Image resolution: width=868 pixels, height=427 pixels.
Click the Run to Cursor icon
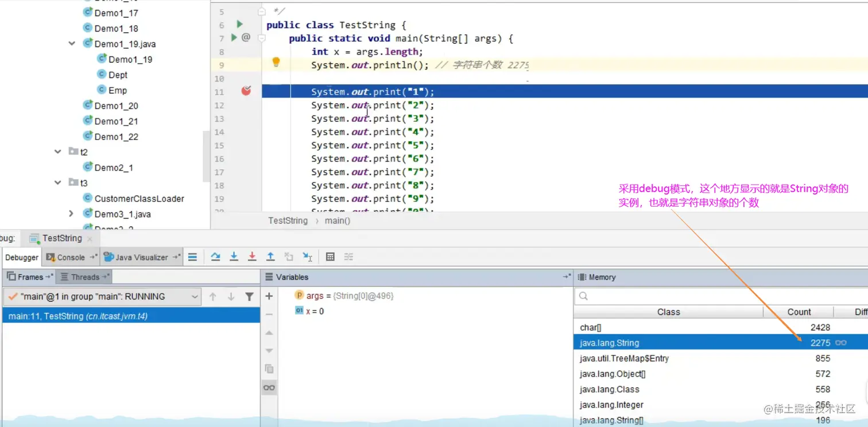(x=307, y=257)
